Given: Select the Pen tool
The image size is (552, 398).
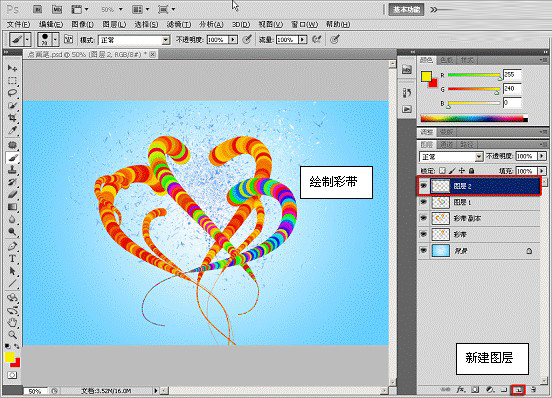Looking at the screenshot, I should tap(12, 246).
